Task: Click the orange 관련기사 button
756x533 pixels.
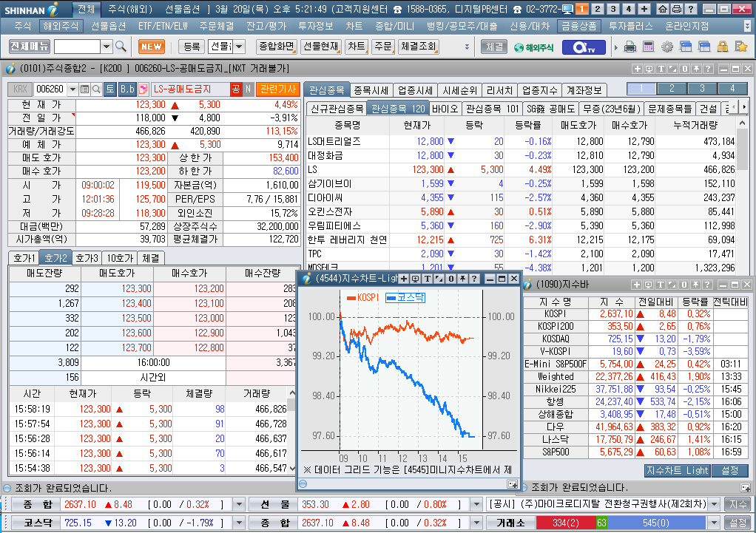Action: tap(278, 89)
